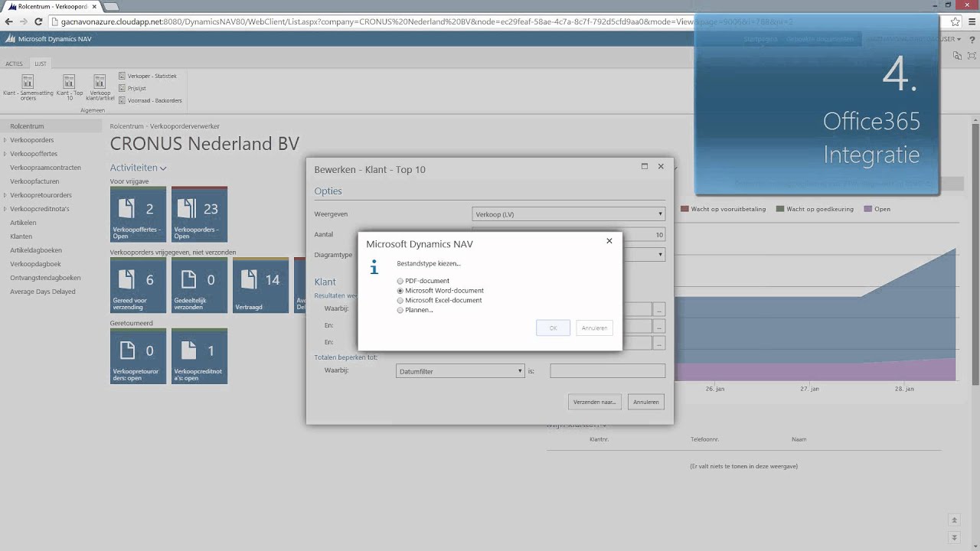This screenshot has height=551, width=980.
Task: Open Average Days Delayed in the navigation pane
Action: [43, 292]
